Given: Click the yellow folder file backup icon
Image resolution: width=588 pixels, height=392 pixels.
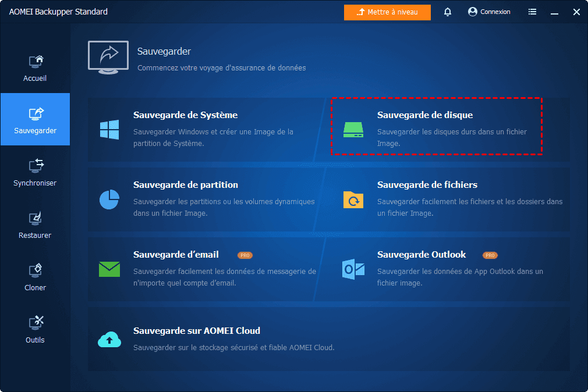Looking at the screenshot, I should click(353, 199).
